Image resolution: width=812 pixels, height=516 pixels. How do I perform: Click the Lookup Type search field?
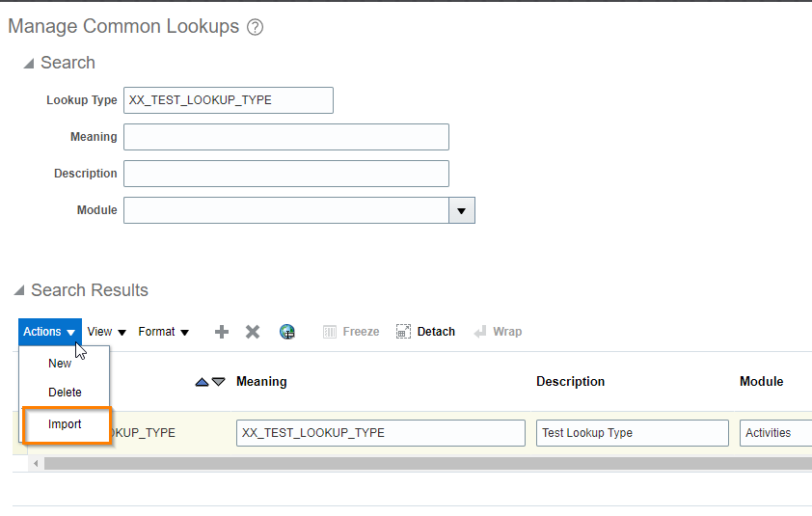[x=229, y=100]
